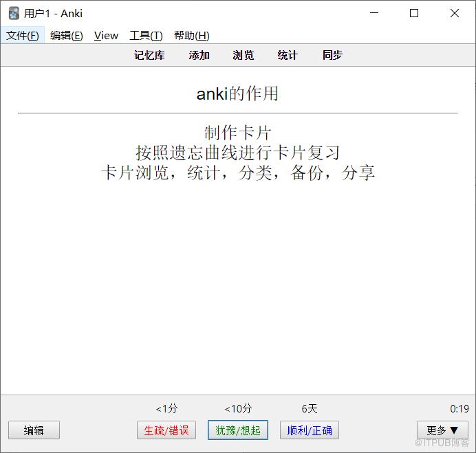Go to 记忆库 decks view
This screenshot has width=476, height=453.
(x=149, y=55)
